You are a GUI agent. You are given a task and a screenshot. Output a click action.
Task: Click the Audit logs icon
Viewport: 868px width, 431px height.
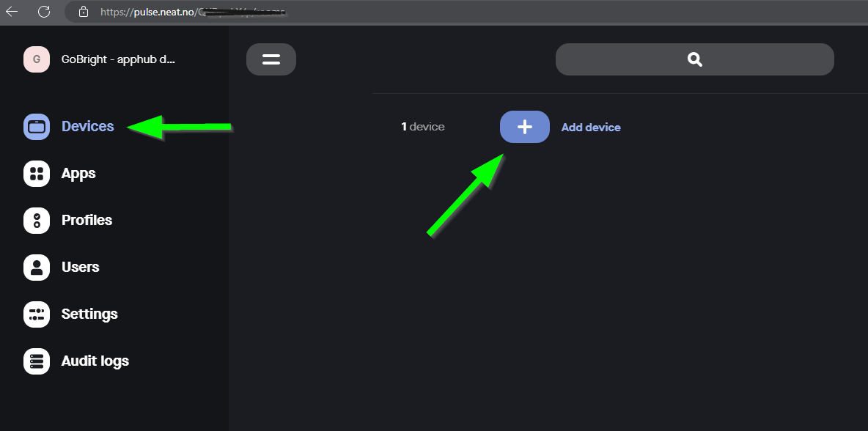tap(37, 361)
